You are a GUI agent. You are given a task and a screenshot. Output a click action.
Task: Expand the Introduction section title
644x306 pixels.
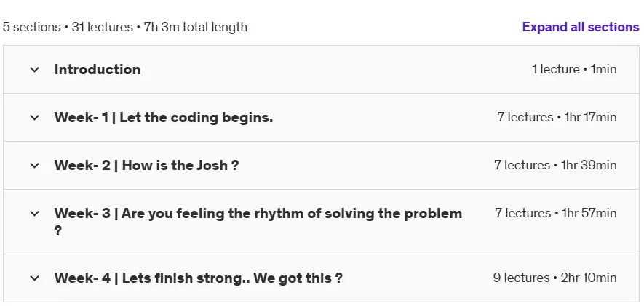point(98,69)
